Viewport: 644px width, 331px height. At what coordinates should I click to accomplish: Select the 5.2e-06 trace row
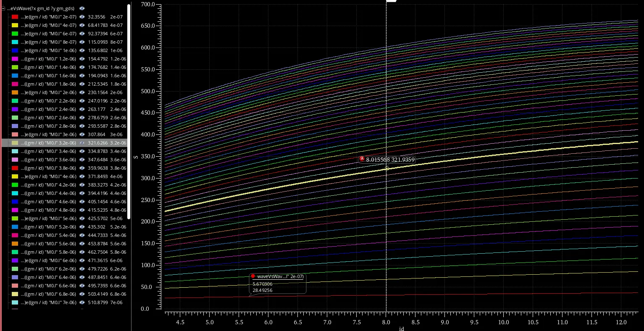[64, 227]
